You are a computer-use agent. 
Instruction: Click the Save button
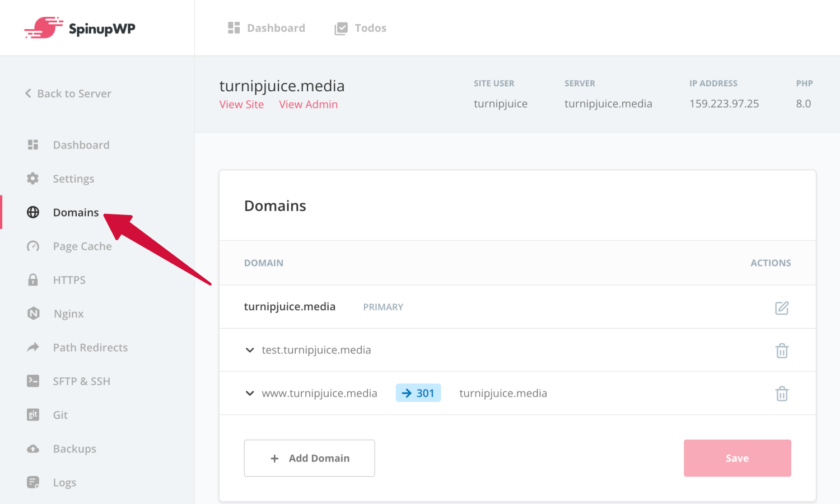coord(737,458)
